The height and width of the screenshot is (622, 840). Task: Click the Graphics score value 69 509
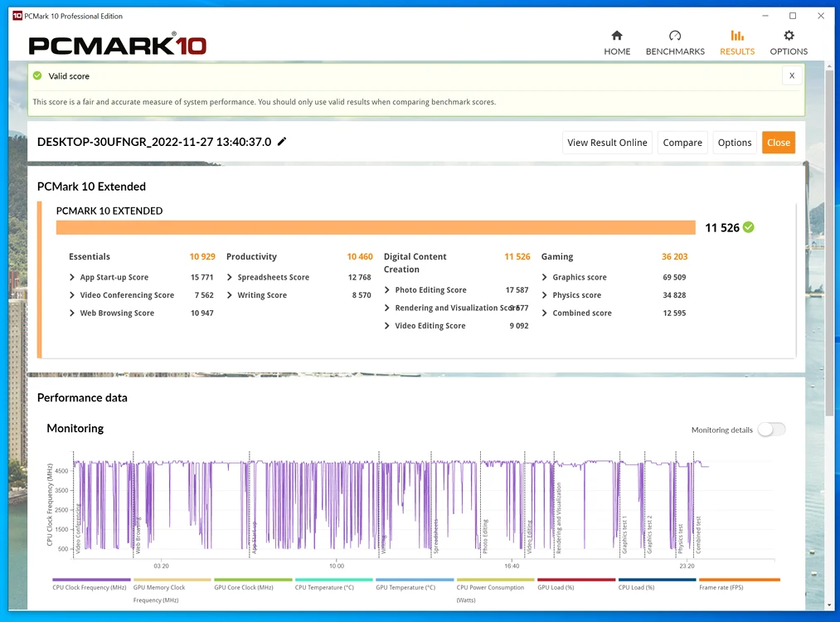tap(674, 277)
